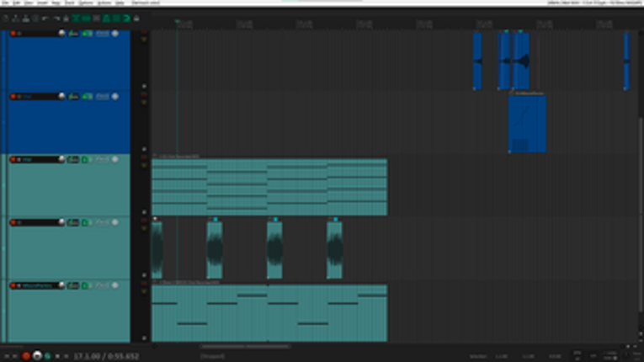Click the Undo arrow in the toolbar

coord(45,19)
